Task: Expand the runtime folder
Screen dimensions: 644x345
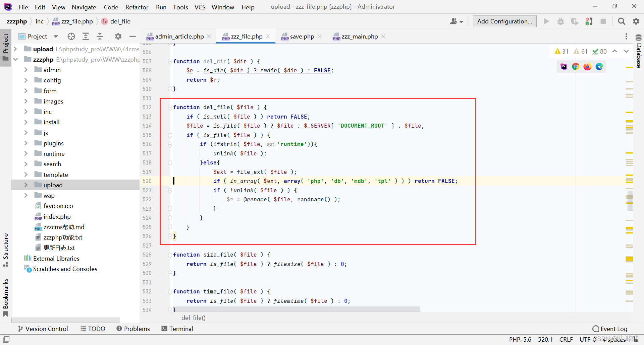Action: point(26,154)
